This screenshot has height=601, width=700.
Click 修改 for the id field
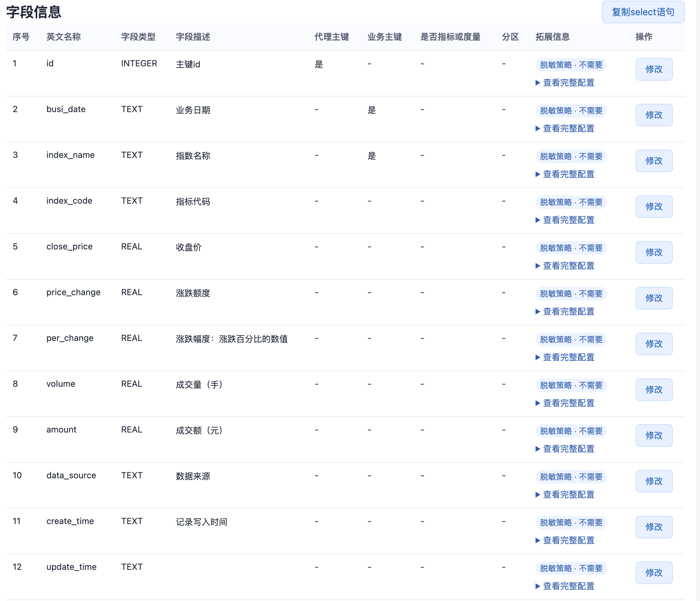(x=654, y=69)
